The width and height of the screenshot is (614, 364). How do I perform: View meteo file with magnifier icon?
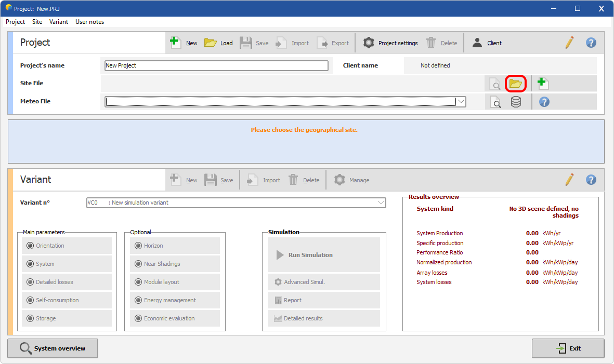click(495, 102)
